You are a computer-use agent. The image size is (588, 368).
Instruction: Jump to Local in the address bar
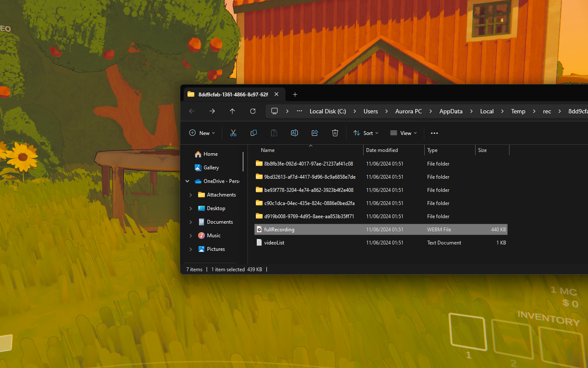[487, 111]
